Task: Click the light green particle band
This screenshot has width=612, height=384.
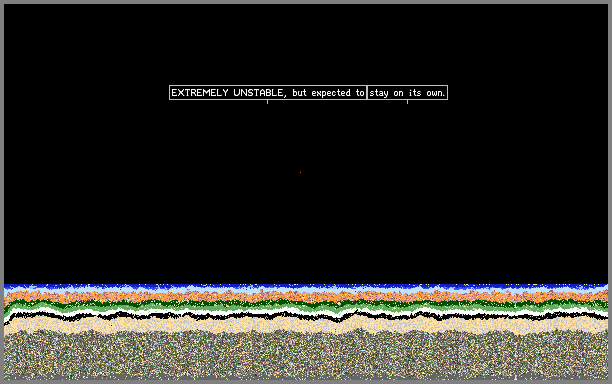Action: click(306, 308)
